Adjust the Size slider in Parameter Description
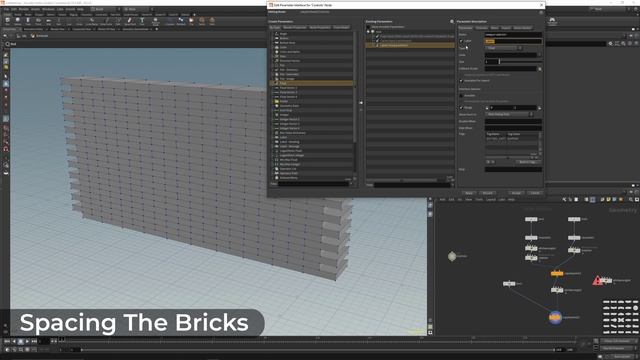640x360 pixels. point(521,62)
